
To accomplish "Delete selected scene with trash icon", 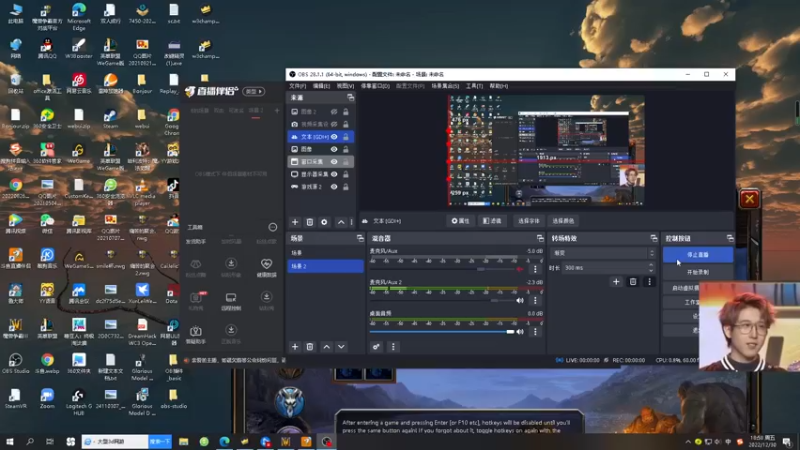I will tap(310, 347).
